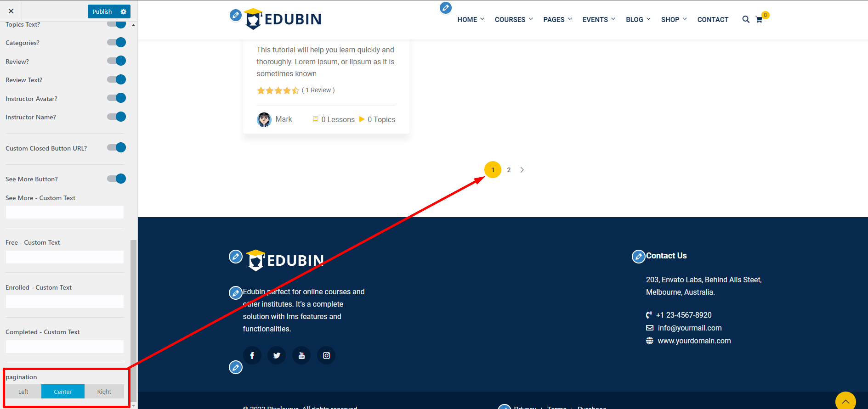Expand the Events menu dropdown

click(598, 20)
